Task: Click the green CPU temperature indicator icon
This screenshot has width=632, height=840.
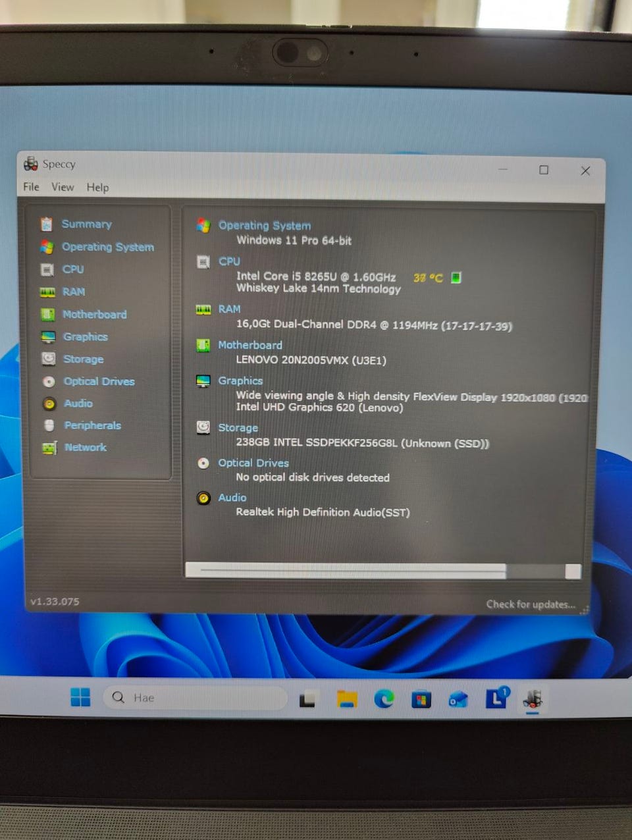Action: tap(456, 278)
